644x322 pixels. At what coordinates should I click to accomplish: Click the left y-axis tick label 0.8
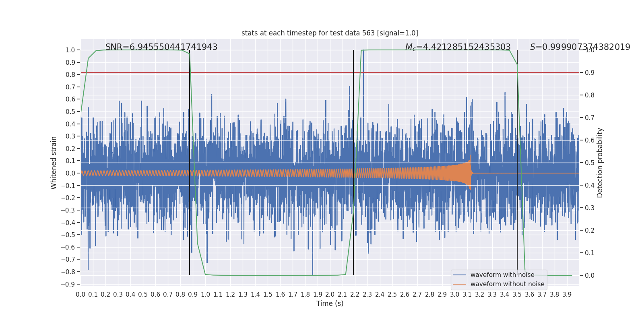point(70,74)
